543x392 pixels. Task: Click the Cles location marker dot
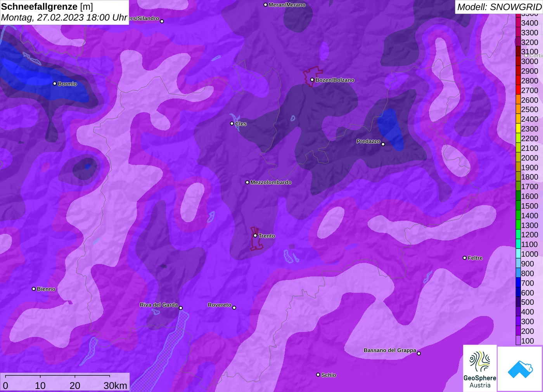232,124
